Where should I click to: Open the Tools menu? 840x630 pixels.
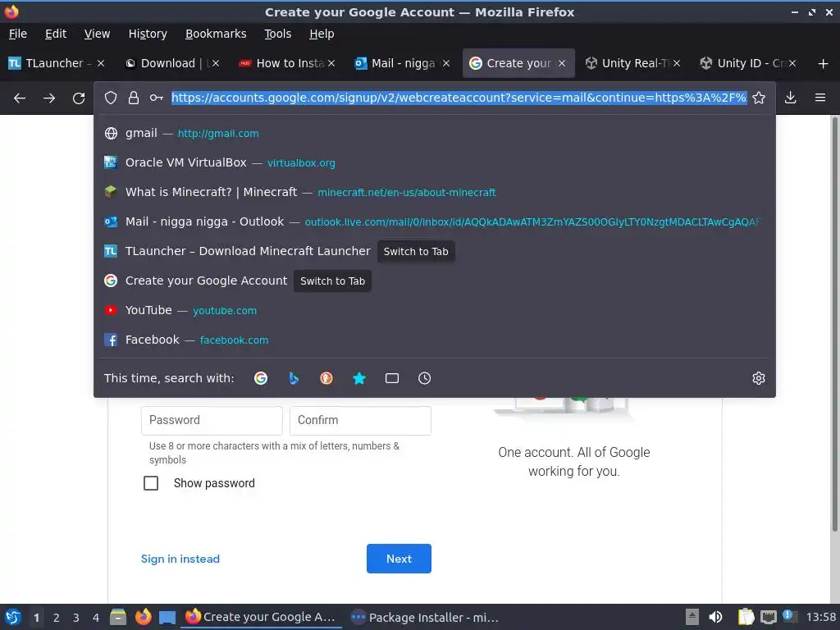click(x=278, y=34)
